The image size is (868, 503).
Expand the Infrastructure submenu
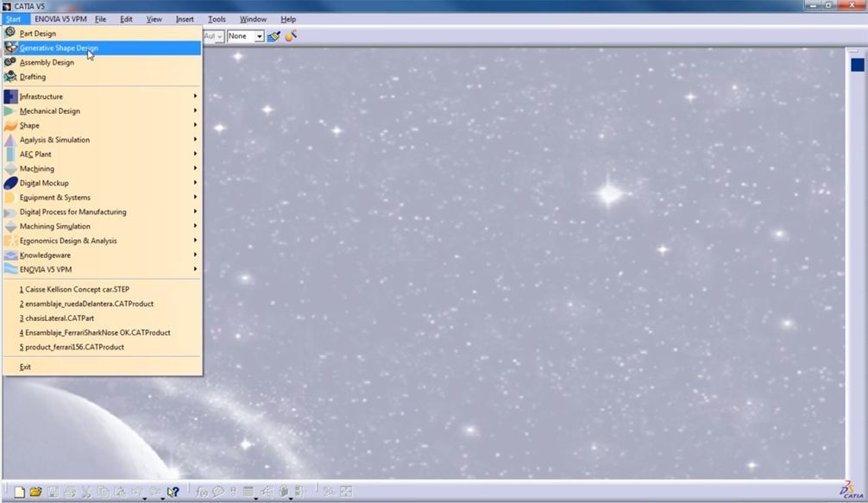[102, 97]
